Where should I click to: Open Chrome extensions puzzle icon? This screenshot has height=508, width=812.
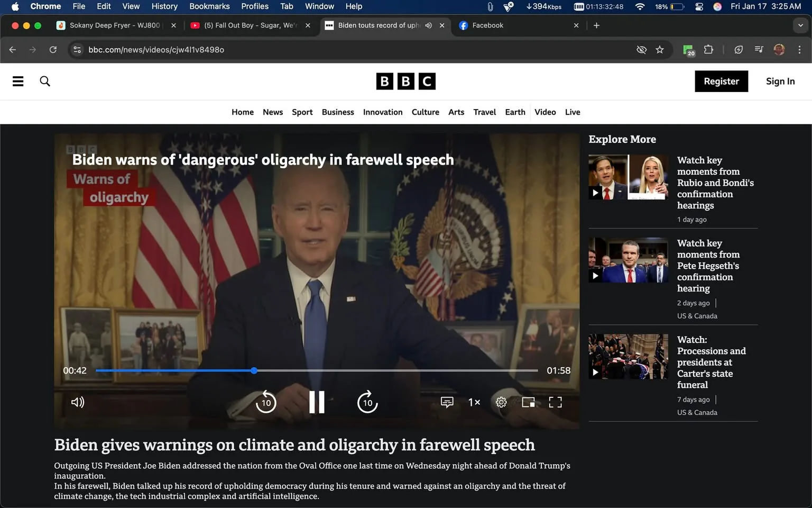click(x=708, y=50)
